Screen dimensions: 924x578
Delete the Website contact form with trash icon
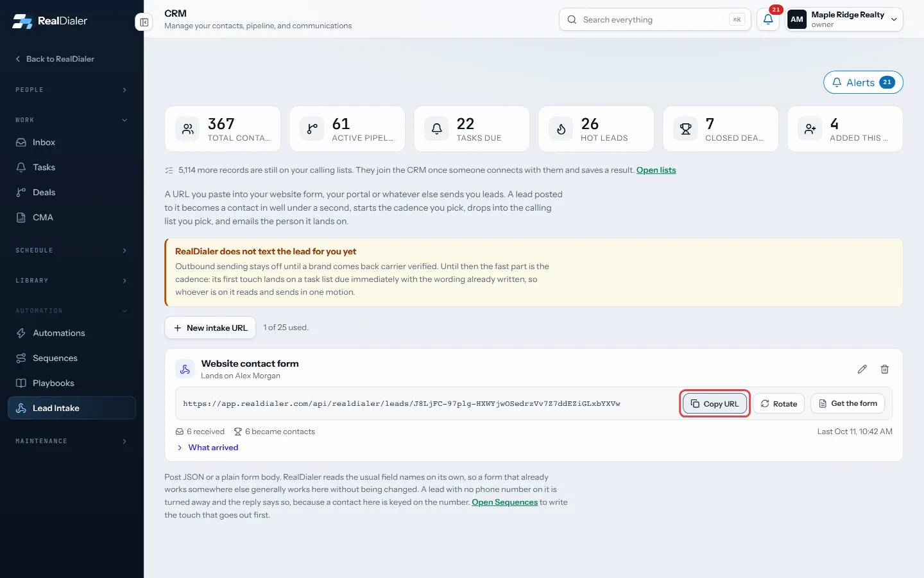point(885,369)
